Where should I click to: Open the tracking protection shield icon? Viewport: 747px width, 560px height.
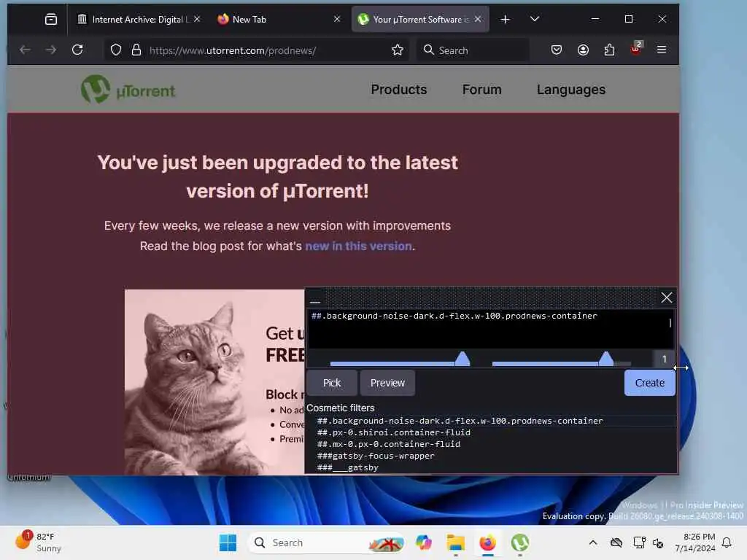[x=116, y=50]
